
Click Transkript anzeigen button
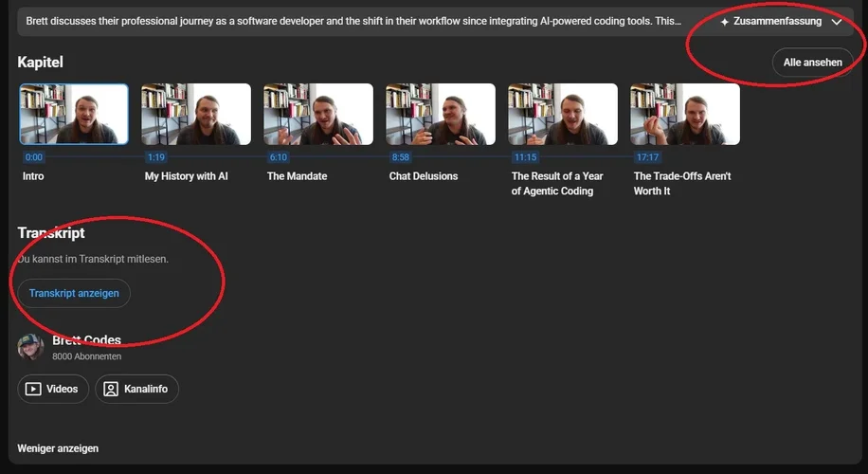pos(74,294)
